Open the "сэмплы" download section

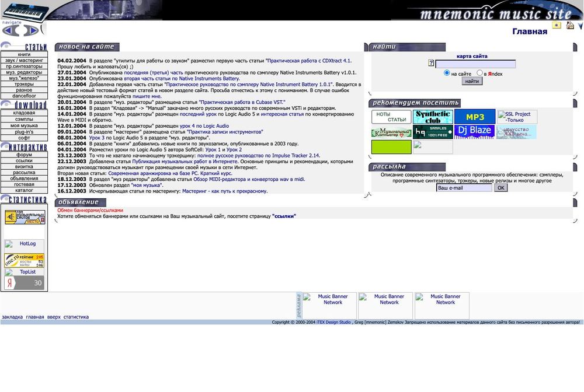(24, 120)
